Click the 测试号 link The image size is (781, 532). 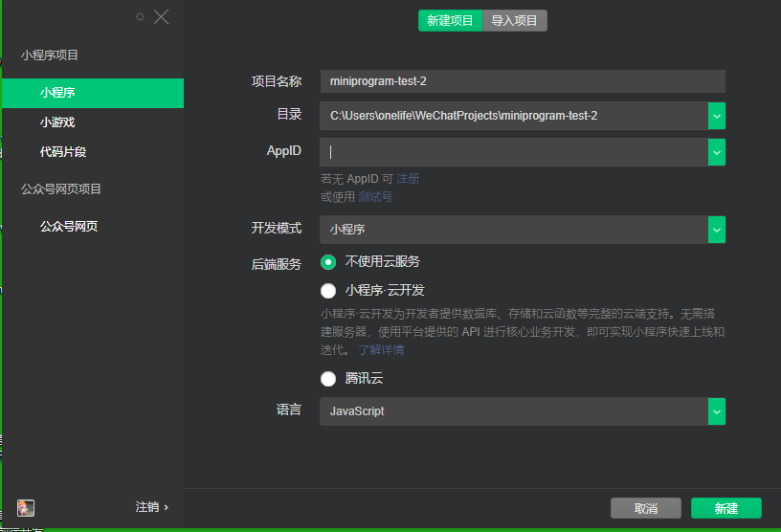(x=375, y=197)
